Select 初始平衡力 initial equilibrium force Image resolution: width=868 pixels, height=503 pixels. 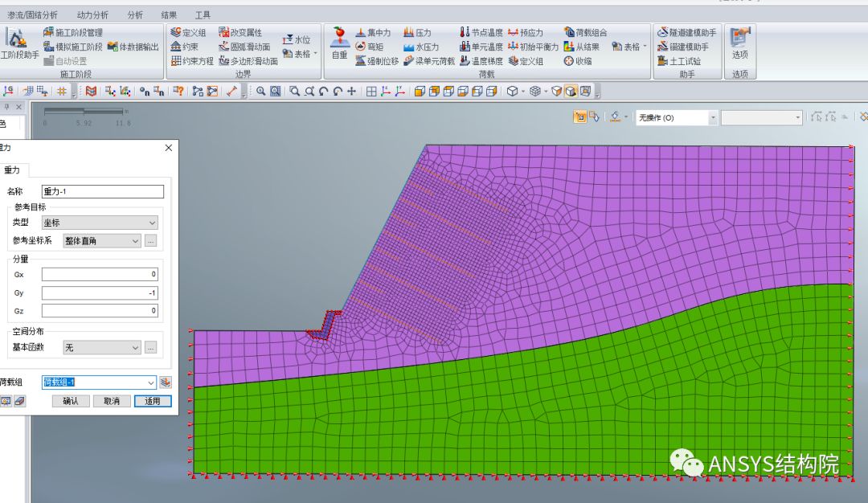pos(533,47)
